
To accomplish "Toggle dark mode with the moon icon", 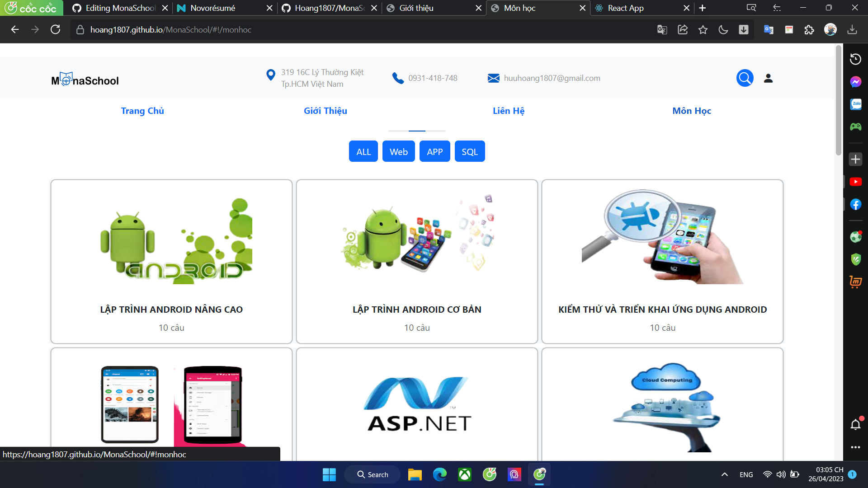I will click(x=723, y=29).
